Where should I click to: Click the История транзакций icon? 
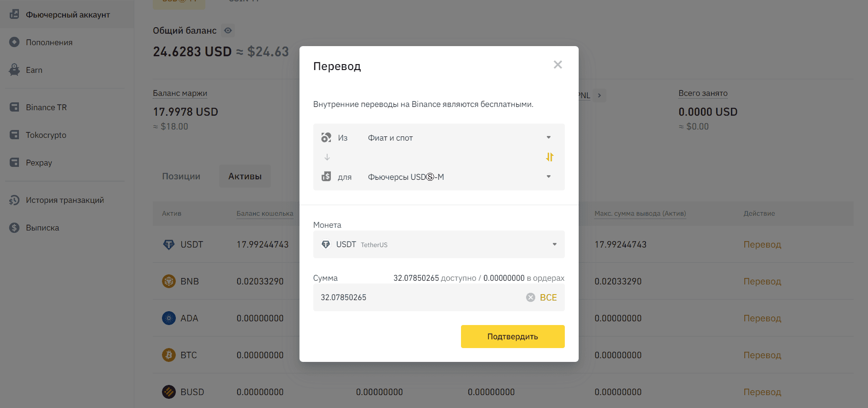(14, 200)
